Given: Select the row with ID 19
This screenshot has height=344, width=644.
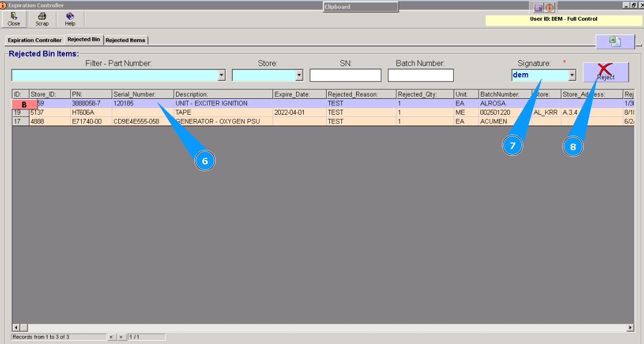Looking at the screenshot, I should coord(21,112).
